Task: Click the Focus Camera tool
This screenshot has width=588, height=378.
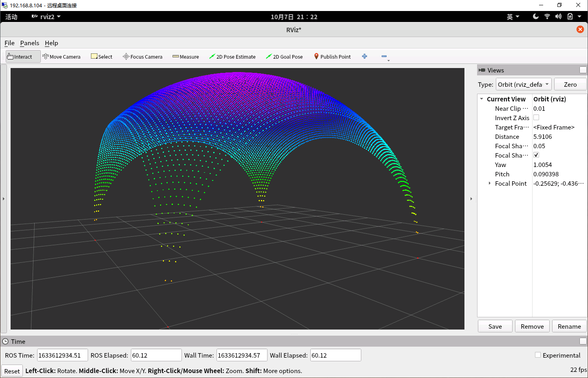Action: (143, 57)
